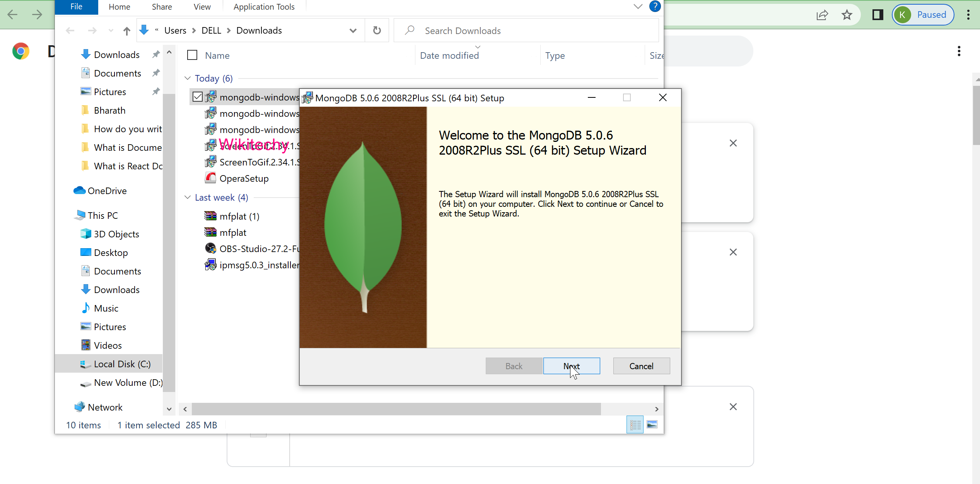Click Chrome bookmark star icon
This screenshot has height=484, width=980.
pos(847,15)
